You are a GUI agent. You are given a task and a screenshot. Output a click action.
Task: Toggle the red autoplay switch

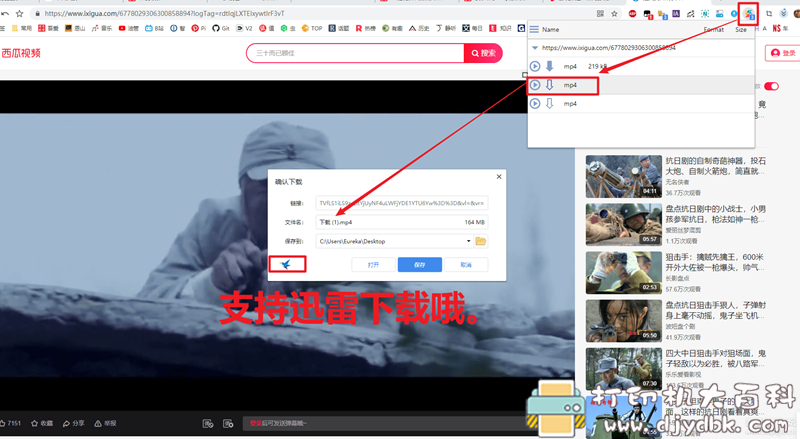(x=771, y=86)
